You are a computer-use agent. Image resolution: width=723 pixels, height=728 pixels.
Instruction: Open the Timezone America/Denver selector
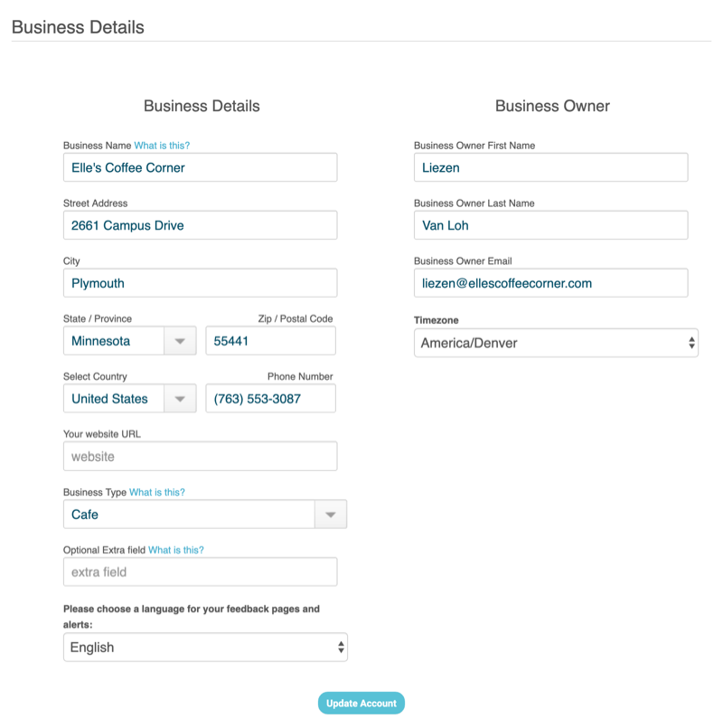(x=556, y=343)
